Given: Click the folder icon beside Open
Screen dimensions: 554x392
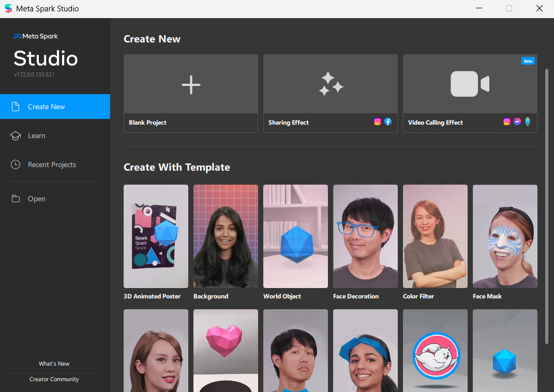Looking at the screenshot, I should 16,199.
